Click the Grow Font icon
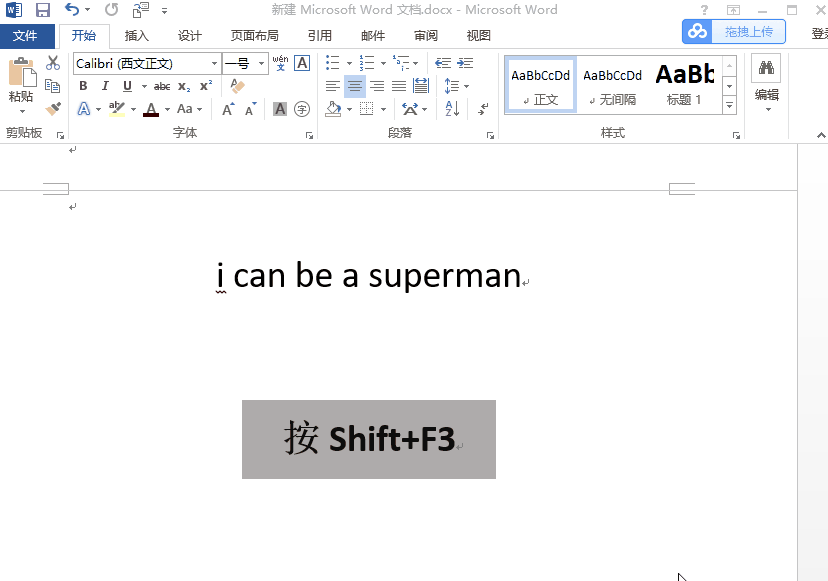This screenshot has width=828, height=581. click(x=228, y=109)
